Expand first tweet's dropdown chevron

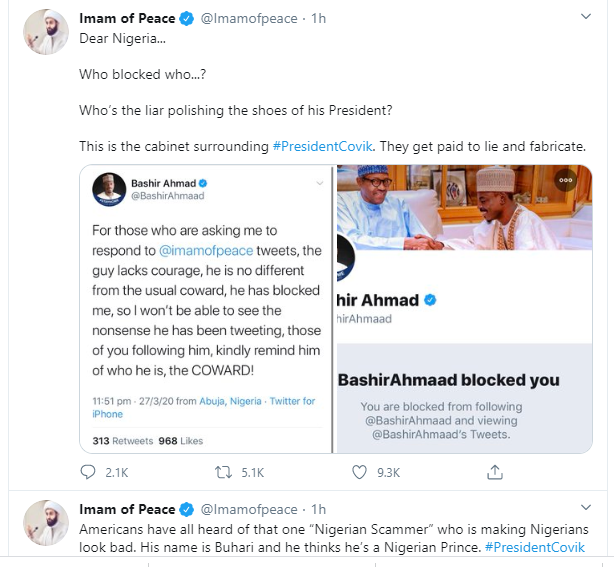(x=585, y=16)
